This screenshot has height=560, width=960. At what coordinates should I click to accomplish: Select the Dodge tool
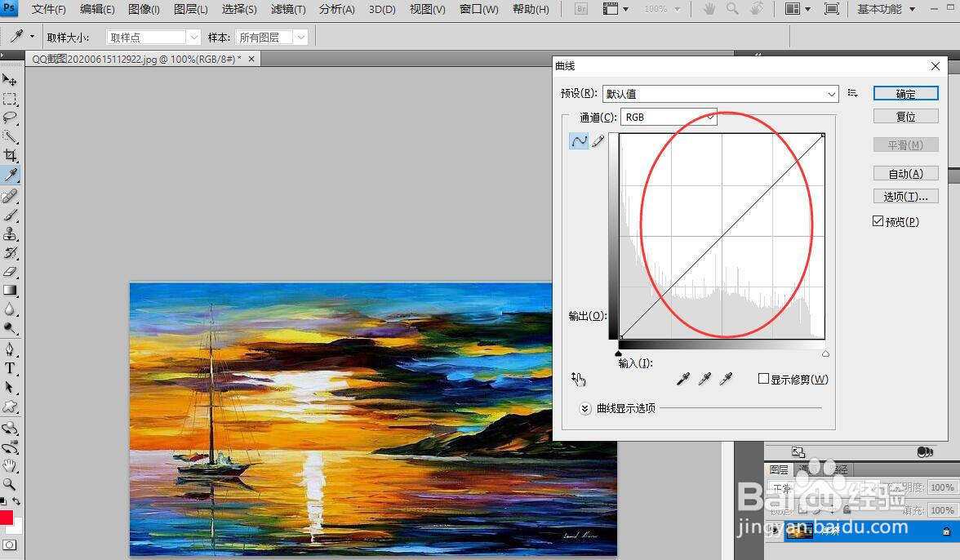pos(10,329)
